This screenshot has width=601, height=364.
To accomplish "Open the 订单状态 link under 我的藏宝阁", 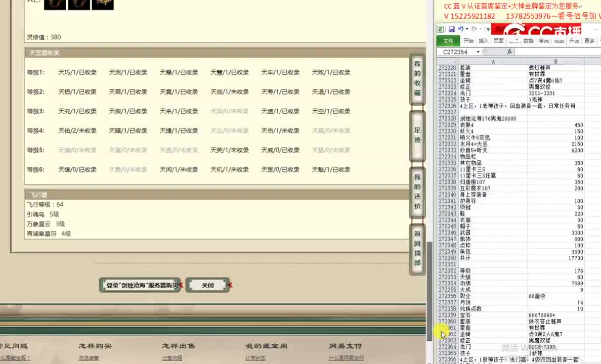I will pyautogui.click(x=255, y=358).
